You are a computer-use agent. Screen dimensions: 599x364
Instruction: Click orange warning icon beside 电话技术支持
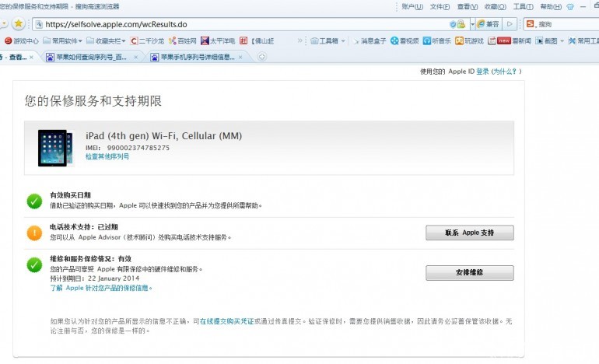[34, 233]
